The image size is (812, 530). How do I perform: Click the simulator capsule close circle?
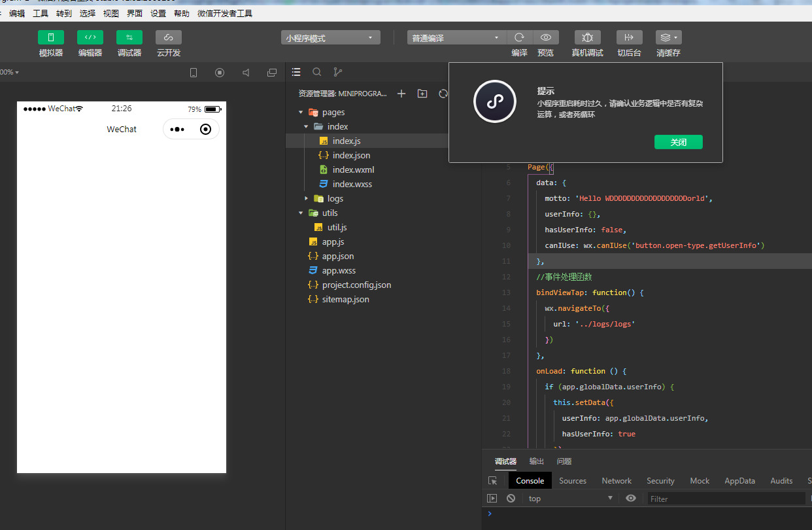[205, 130]
